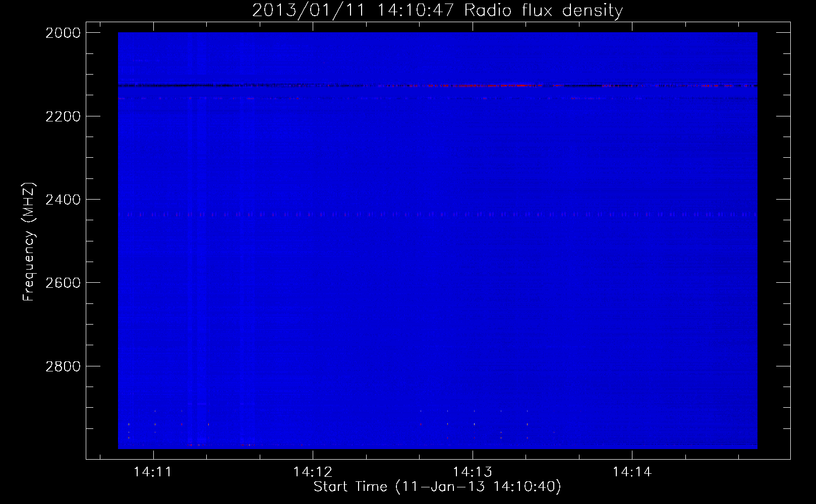Click the 14:12 time tick label

point(313,472)
